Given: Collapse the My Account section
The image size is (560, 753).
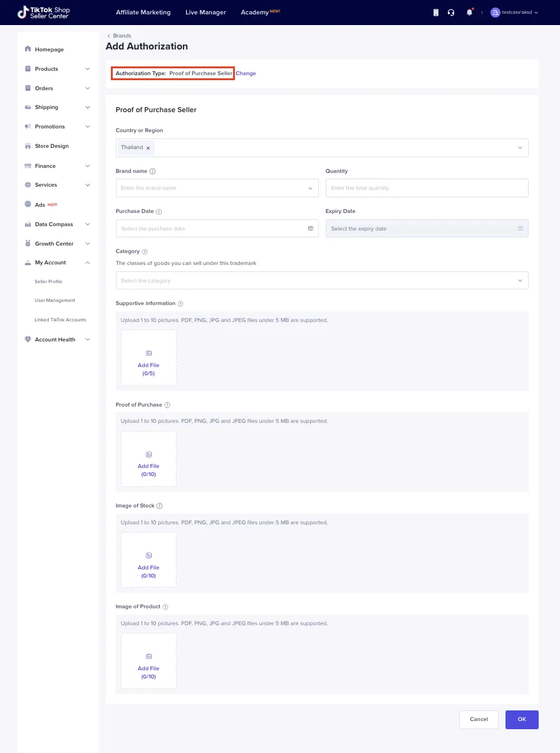Looking at the screenshot, I should 87,262.
